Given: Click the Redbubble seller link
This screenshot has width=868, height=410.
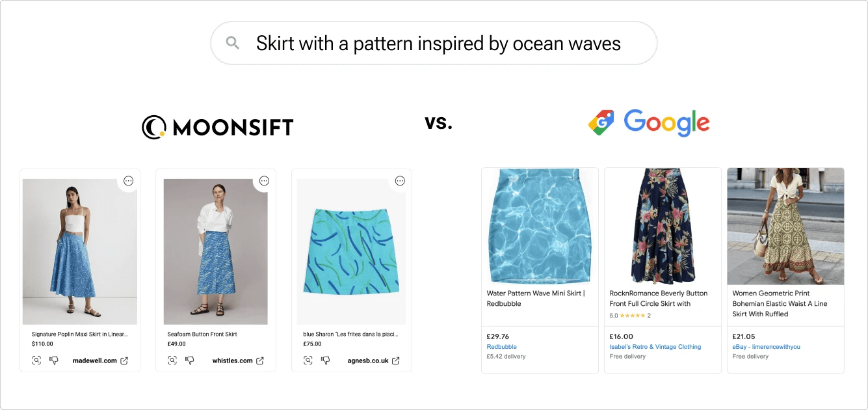Looking at the screenshot, I should click(501, 347).
